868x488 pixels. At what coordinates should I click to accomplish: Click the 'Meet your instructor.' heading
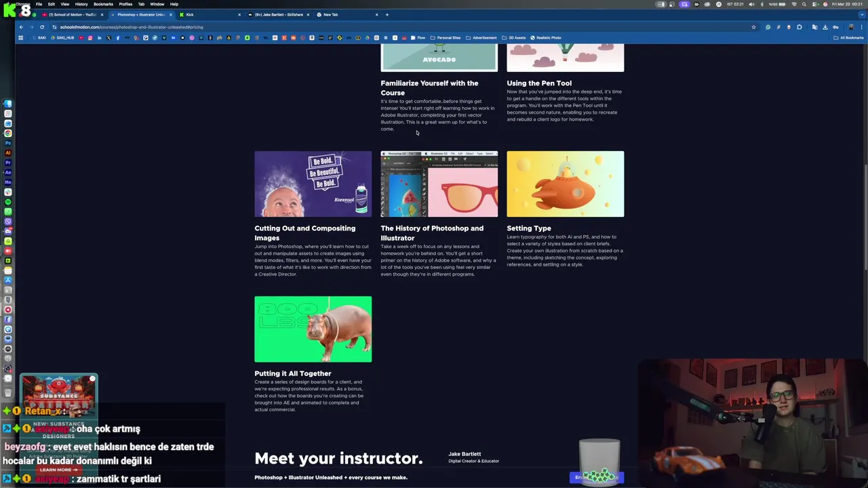coord(338,459)
